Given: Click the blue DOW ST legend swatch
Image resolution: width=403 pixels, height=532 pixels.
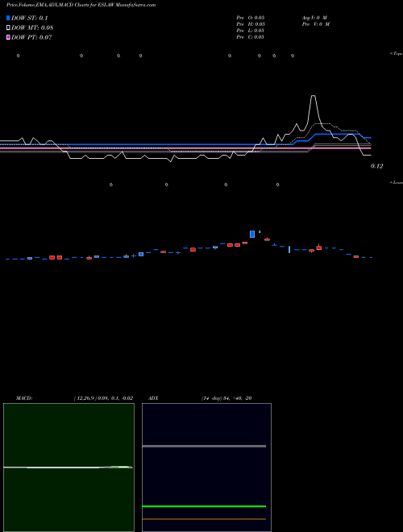Looking at the screenshot, I should click(9, 18).
